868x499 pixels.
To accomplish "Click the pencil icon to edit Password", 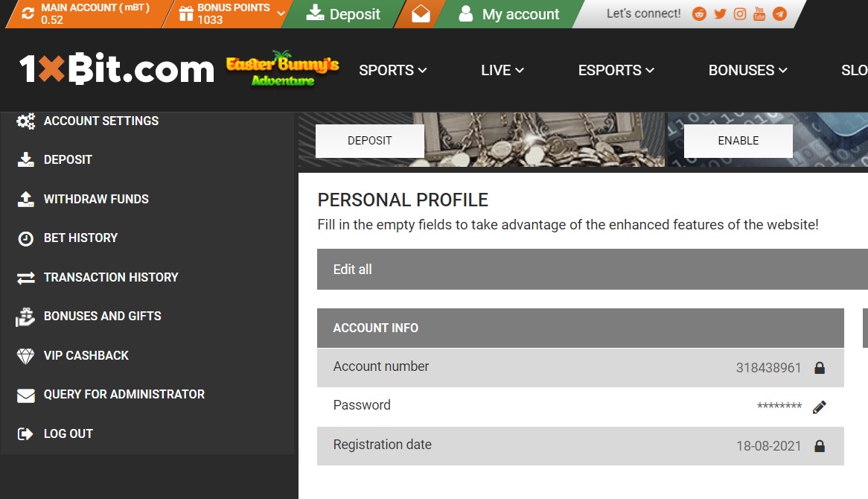I will pyautogui.click(x=820, y=407).
